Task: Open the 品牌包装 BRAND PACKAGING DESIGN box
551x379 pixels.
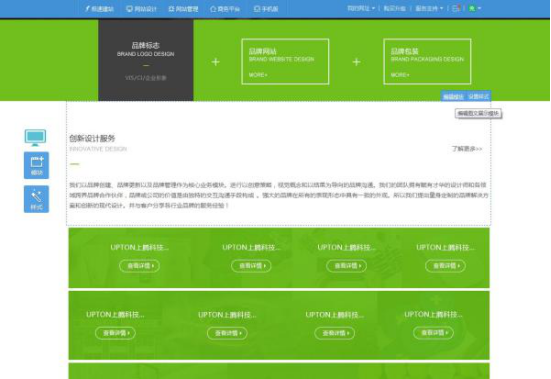Action: pyautogui.click(x=427, y=61)
